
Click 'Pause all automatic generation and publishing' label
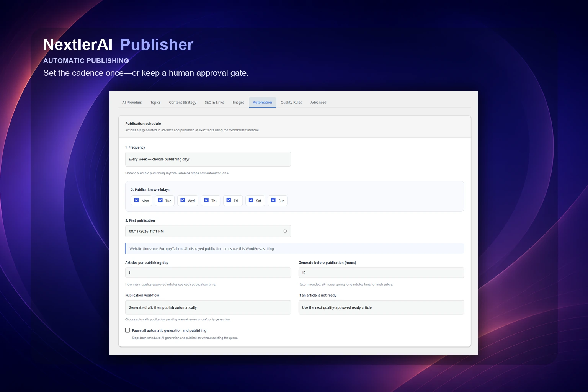[x=169, y=330]
